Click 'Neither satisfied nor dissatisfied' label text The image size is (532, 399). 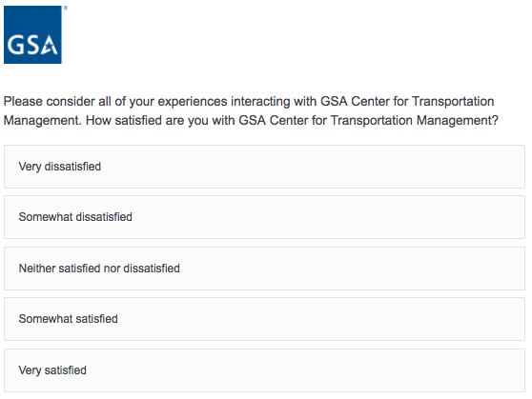click(x=99, y=269)
